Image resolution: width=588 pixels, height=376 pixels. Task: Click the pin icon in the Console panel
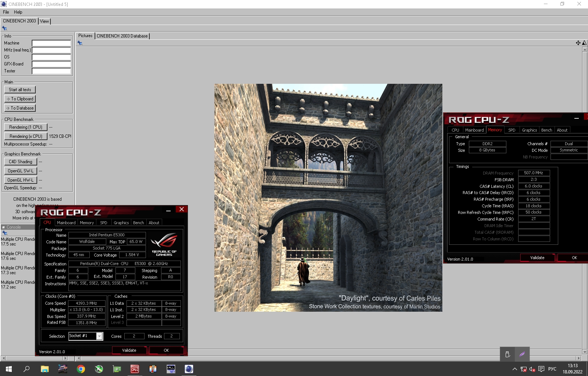point(5,233)
